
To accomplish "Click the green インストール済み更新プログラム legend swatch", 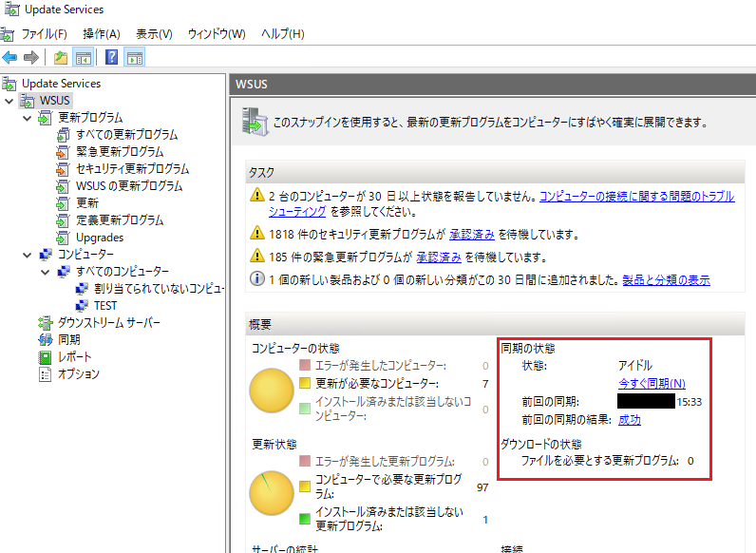I will tap(305, 519).
